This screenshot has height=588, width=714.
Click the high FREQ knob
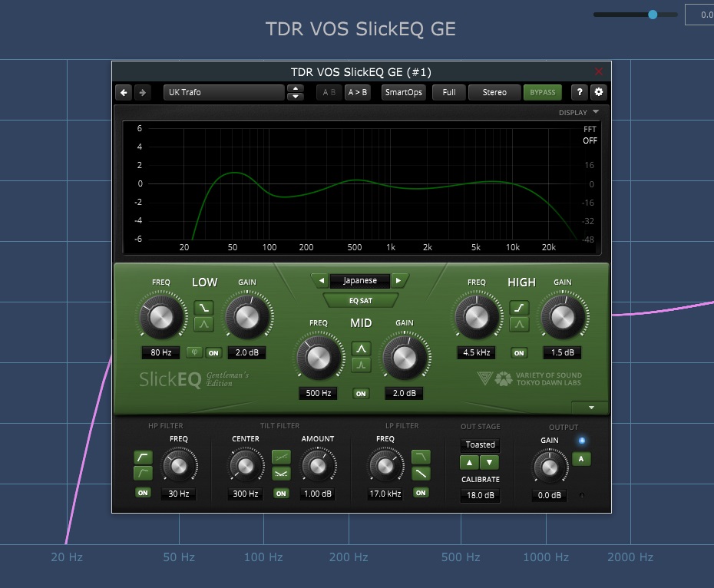[x=477, y=317]
